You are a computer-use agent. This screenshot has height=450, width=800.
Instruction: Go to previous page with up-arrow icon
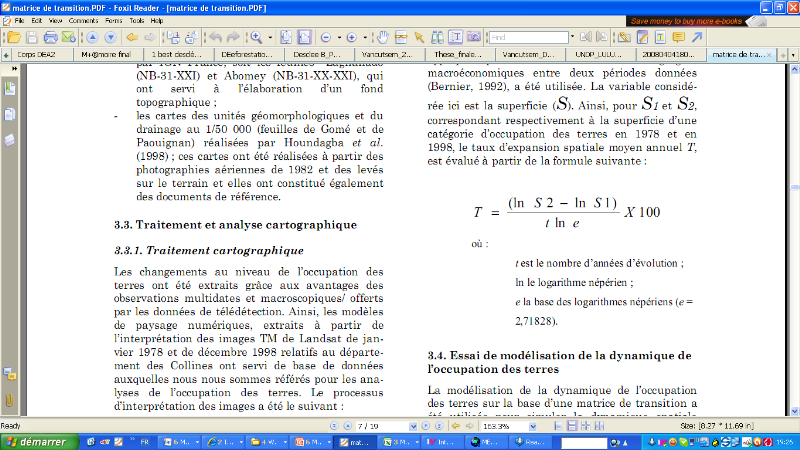point(92,37)
